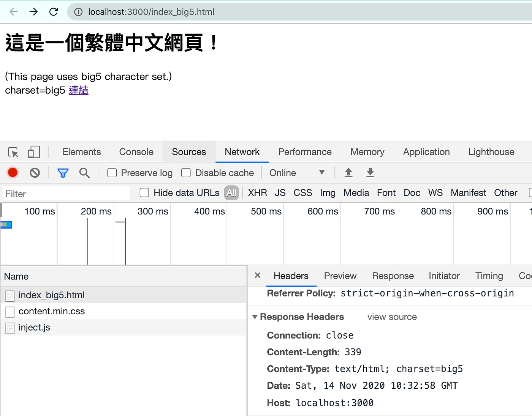The height and width of the screenshot is (416, 532).
Task: Toggle the network filter funnel icon
Action: click(x=63, y=173)
